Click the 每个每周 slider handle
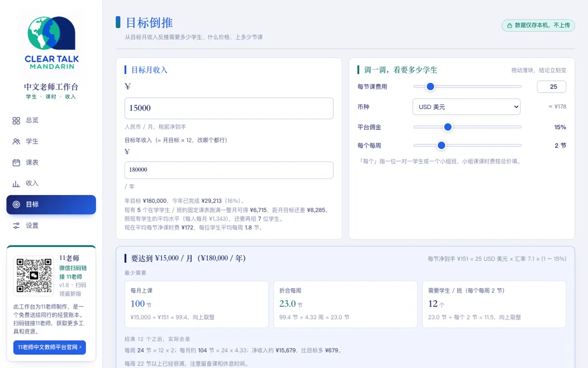 pos(442,146)
